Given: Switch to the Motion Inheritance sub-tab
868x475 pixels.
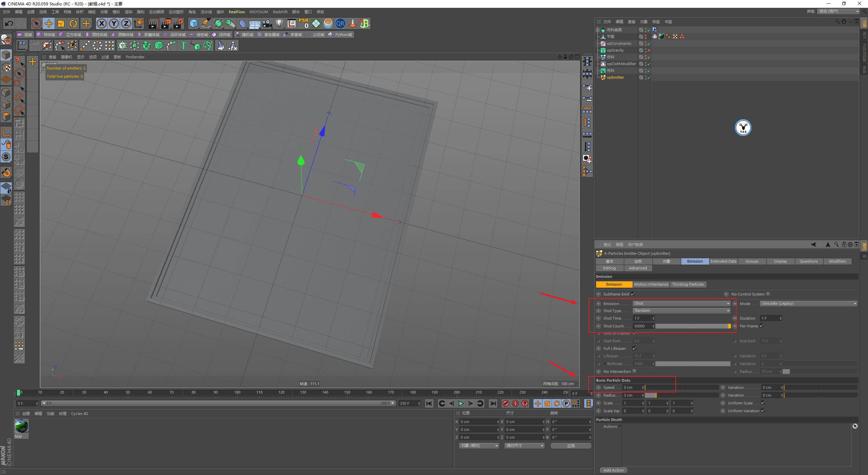Looking at the screenshot, I should coord(651,284).
